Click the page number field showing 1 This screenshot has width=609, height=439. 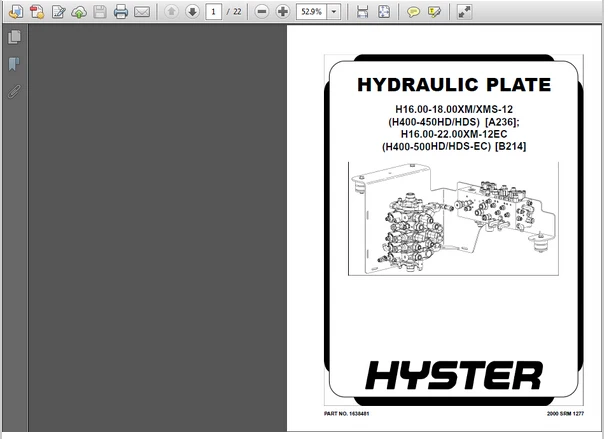pos(213,12)
